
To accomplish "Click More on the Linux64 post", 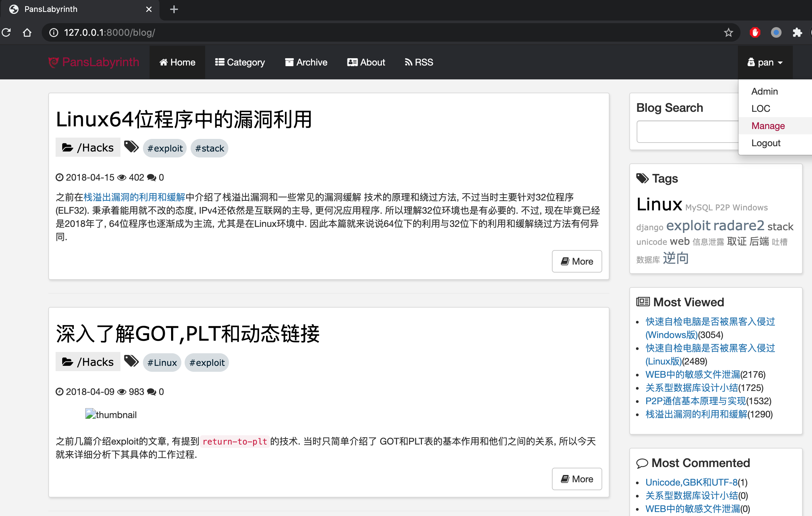I will 577,261.
